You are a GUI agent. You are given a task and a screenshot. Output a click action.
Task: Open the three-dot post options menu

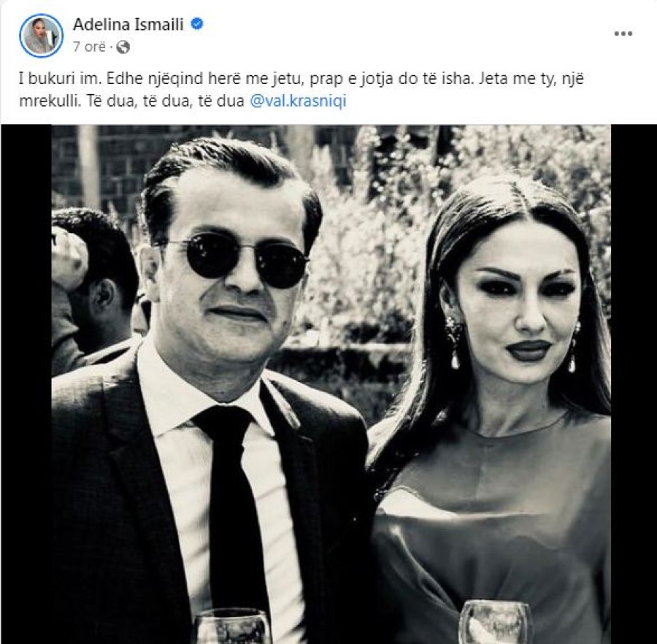point(623,34)
